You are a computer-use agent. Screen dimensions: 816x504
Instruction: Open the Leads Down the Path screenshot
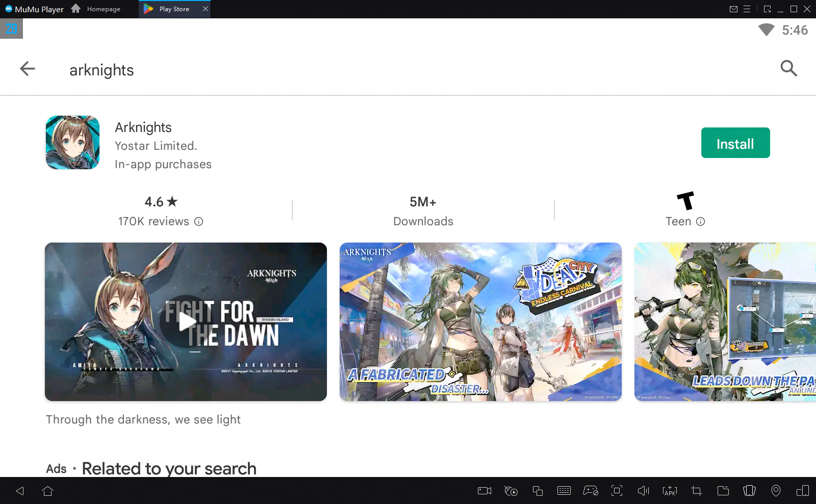coord(725,322)
